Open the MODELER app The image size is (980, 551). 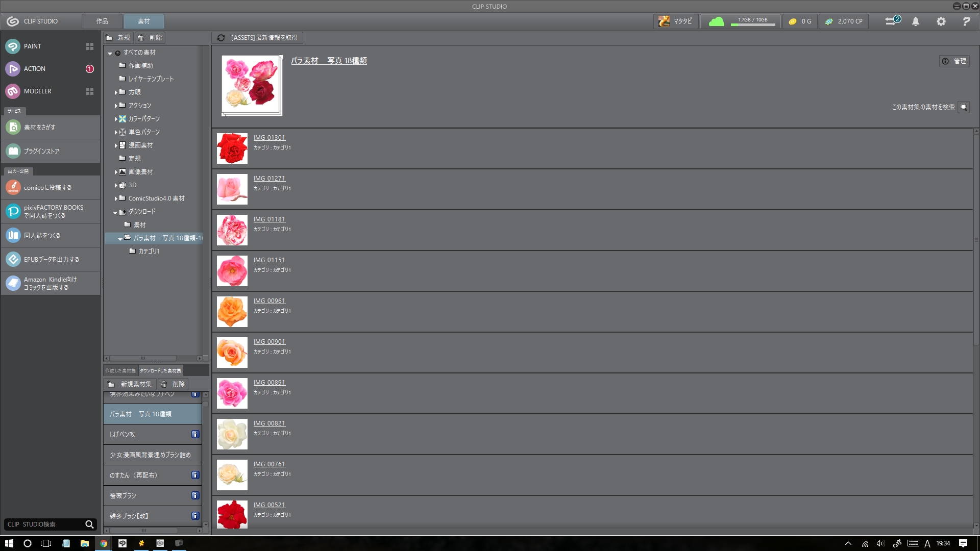(50, 91)
